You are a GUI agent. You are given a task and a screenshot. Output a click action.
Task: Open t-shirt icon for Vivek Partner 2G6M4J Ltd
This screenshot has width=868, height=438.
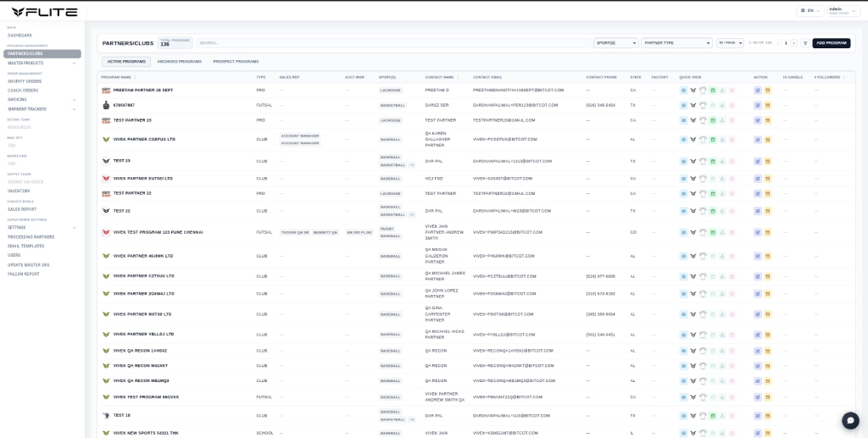pos(703,294)
